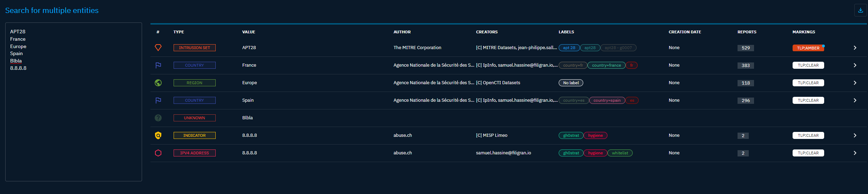This screenshot has height=194, width=868.
Task: Click the Europe region globe icon
Action: click(158, 83)
